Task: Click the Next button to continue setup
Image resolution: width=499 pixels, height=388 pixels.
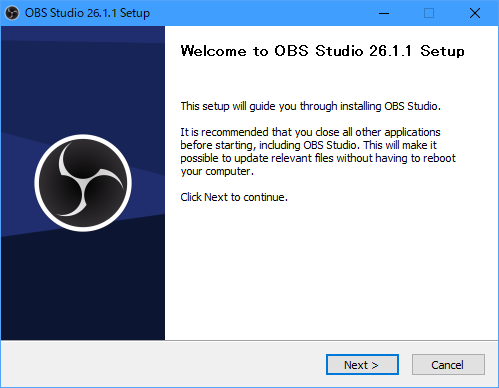Action: (362, 365)
